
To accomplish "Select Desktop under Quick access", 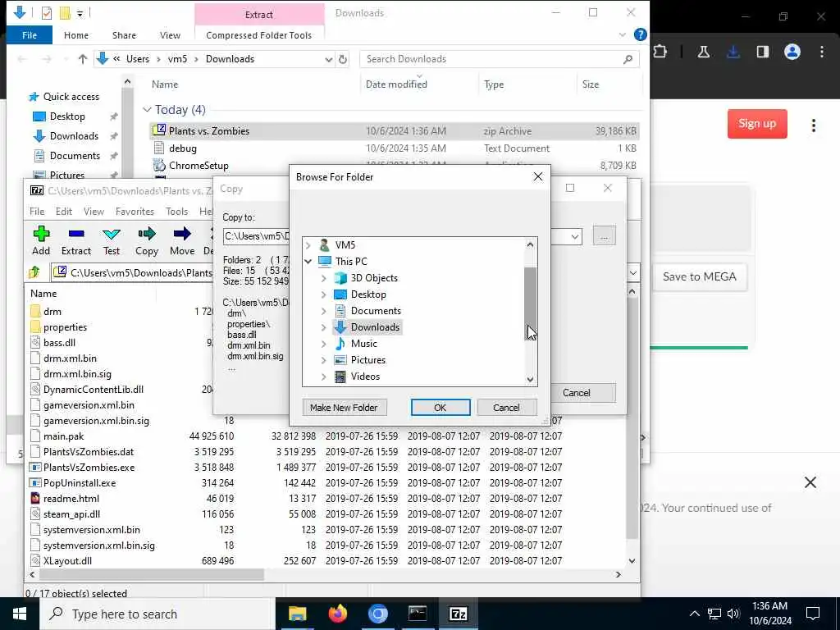I will 67,116.
